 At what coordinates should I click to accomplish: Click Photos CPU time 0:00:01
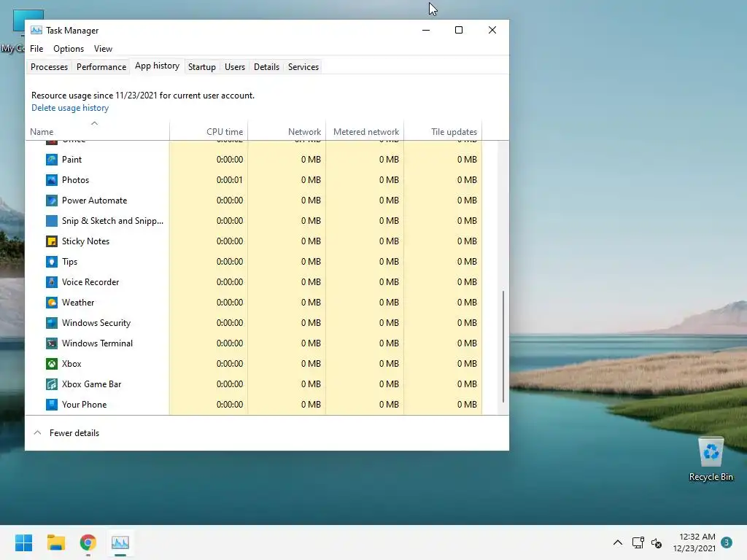tap(230, 180)
